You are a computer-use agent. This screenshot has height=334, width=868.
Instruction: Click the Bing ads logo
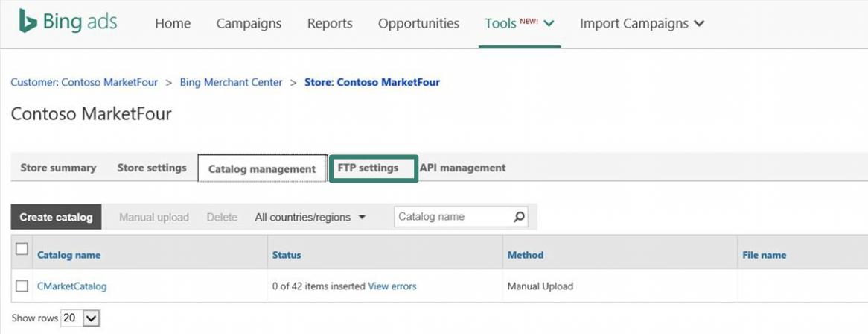click(68, 22)
